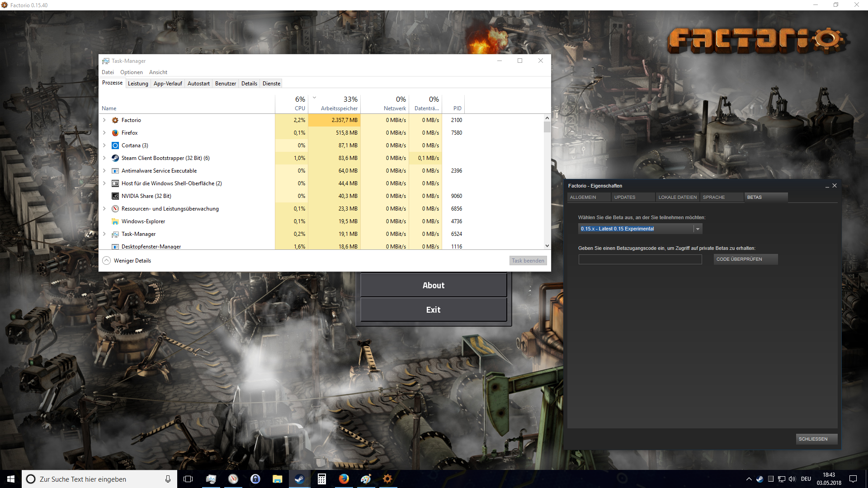Open the Ansicht menu
This screenshot has height=488, width=868.
click(158, 72)
